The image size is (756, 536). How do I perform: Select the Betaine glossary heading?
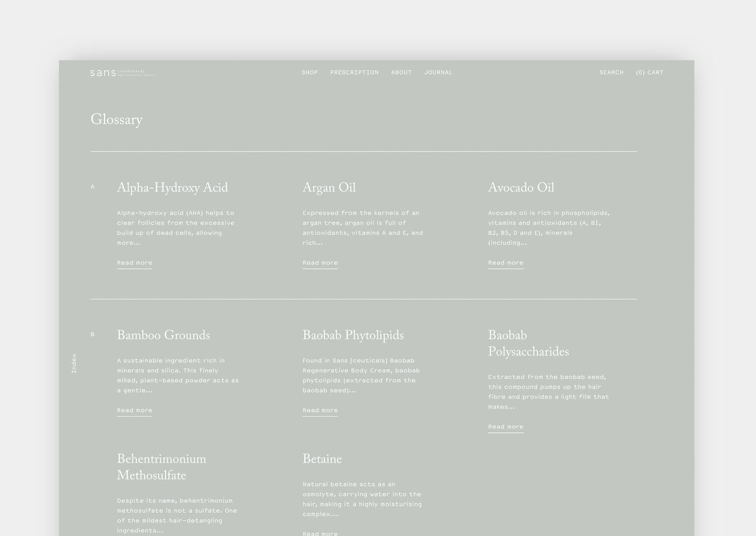tap(322, 459)
